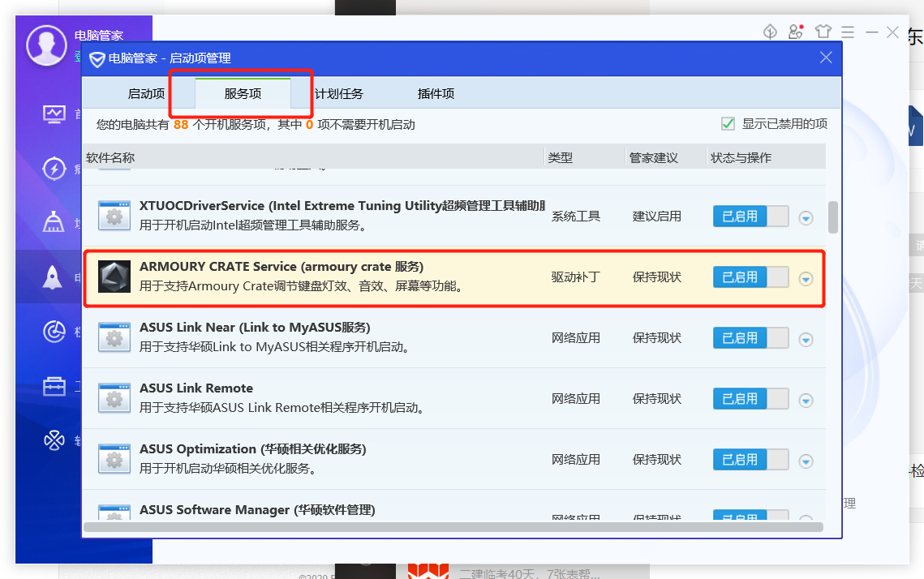Click 保持现状 suggestion for ASUS Link Remote
This screenshot has height=579, width=924.
coord(657,399)
